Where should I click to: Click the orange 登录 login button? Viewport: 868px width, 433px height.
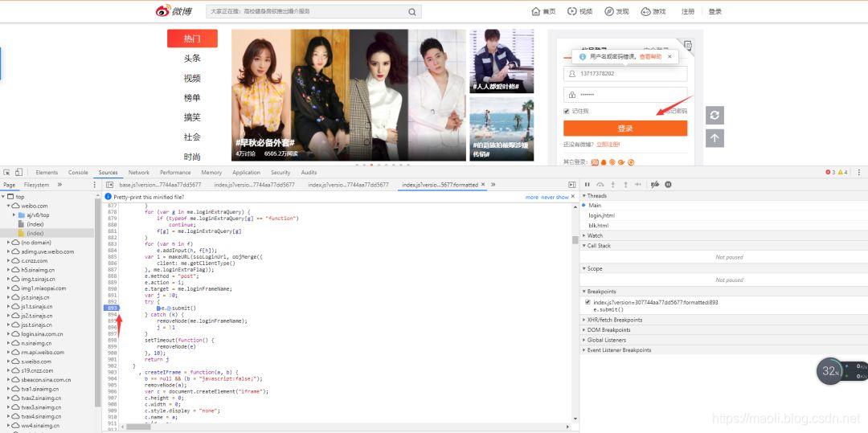coord(625,129)
